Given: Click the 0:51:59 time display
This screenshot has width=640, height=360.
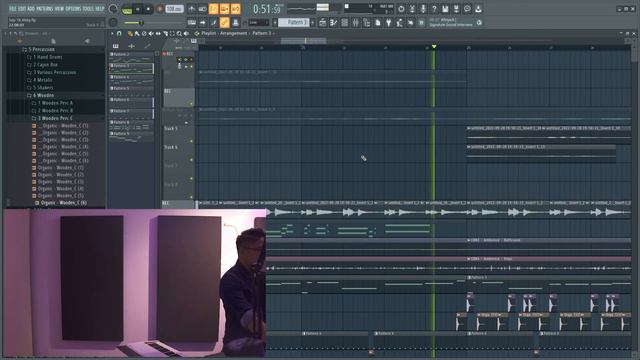Looking at the screenshot, I should click(x=267, y=9).
